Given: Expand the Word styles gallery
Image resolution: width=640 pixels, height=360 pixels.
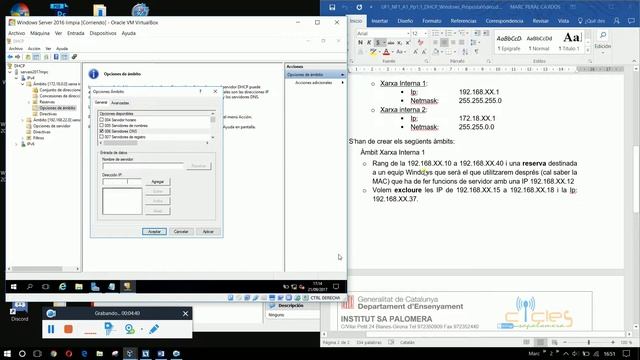Looking at the screenshot, I should tap(588, 51).
